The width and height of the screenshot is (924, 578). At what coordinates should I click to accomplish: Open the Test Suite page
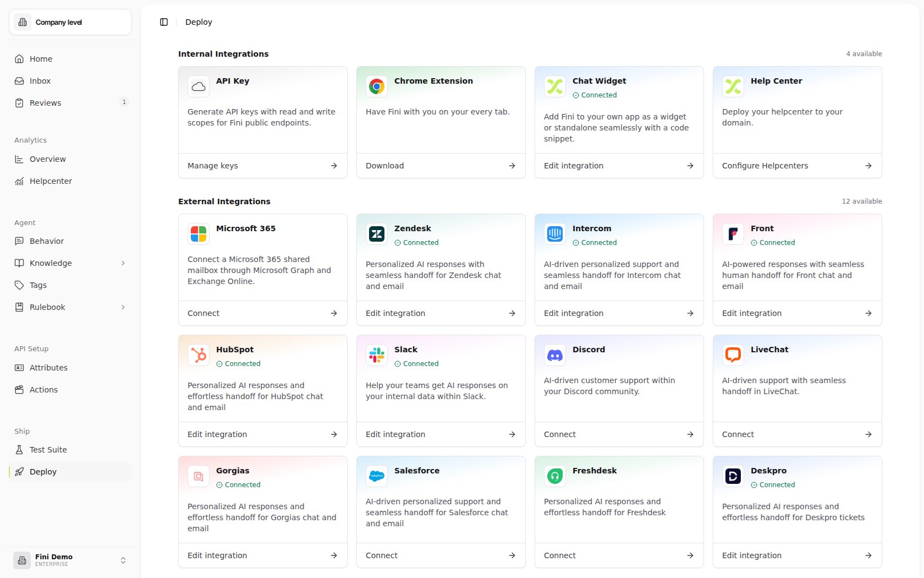coord(70,450)
